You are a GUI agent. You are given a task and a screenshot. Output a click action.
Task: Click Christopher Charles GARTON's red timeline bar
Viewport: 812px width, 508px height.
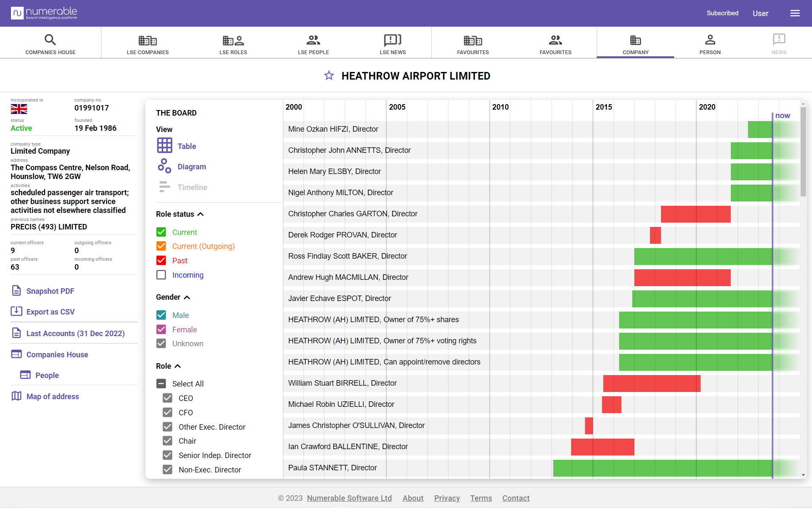point(696,214)
